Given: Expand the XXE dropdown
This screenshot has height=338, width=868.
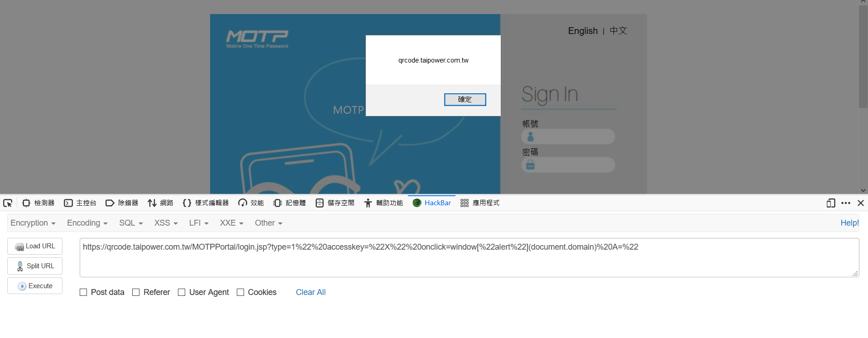Looking at the screenshot, I should coord(232,223).
